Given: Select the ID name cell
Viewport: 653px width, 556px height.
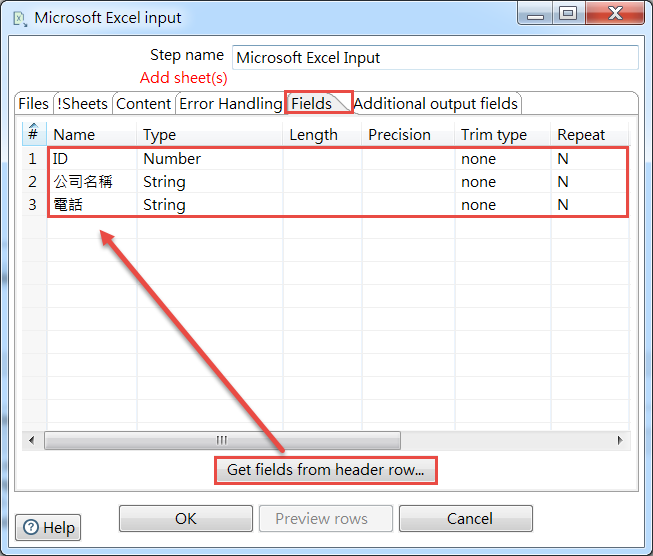Looking at the screenshot, I should point(92,159).
